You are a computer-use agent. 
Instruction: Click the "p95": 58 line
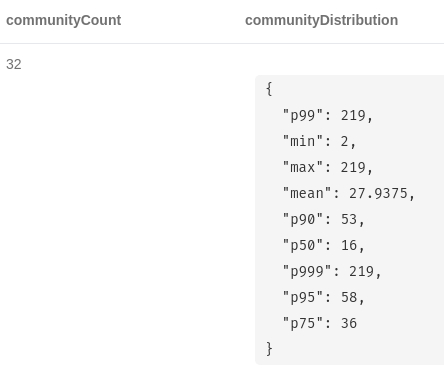pos(323,297)
